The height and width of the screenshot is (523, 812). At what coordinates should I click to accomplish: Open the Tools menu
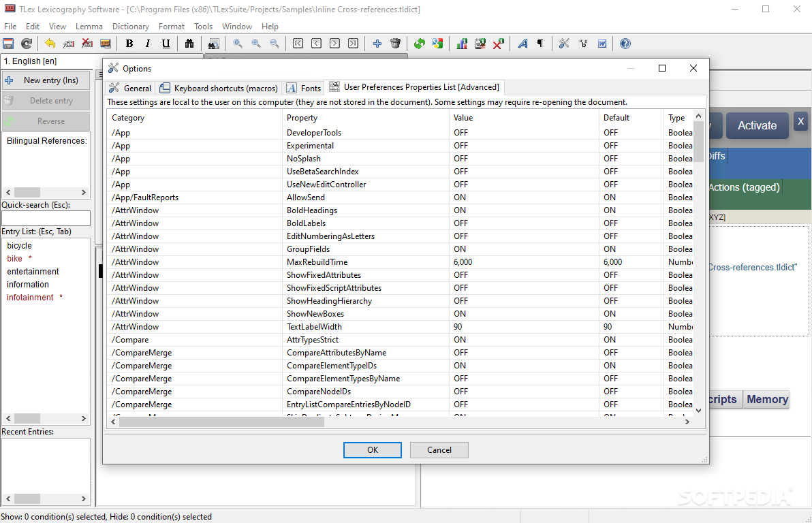pos(204,27)
